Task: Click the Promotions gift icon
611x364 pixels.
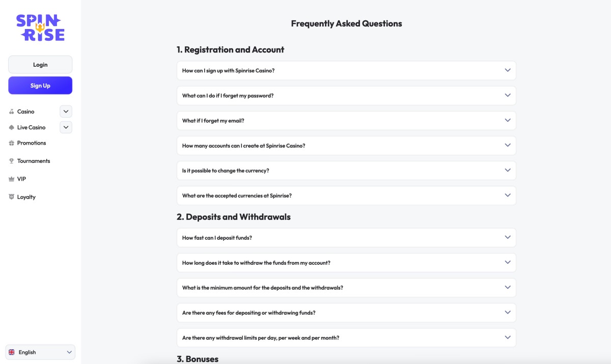Action: (x=12, y=143)
